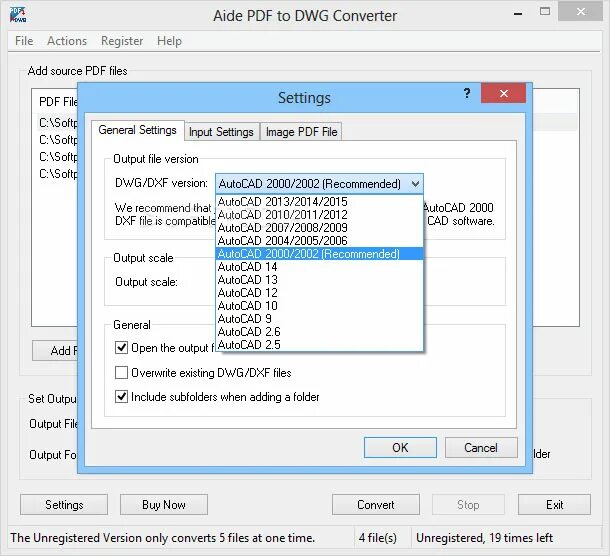The width and height of the screenshot is (610, 556).
Task: Enable Overwrite existing DWG/DXF files
Action: pos(121,373)
